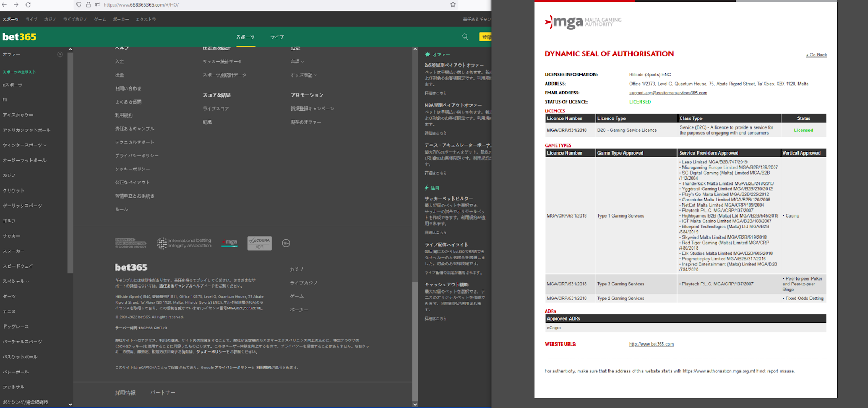
Task: Click the Licensed status cell
Action: click(803, 130)
